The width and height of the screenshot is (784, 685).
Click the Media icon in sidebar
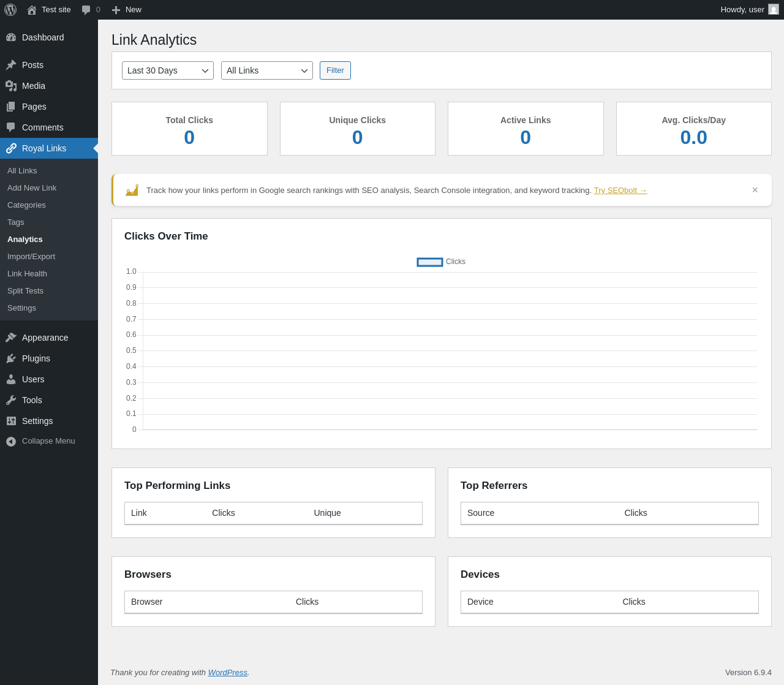(x=11, y=86)
